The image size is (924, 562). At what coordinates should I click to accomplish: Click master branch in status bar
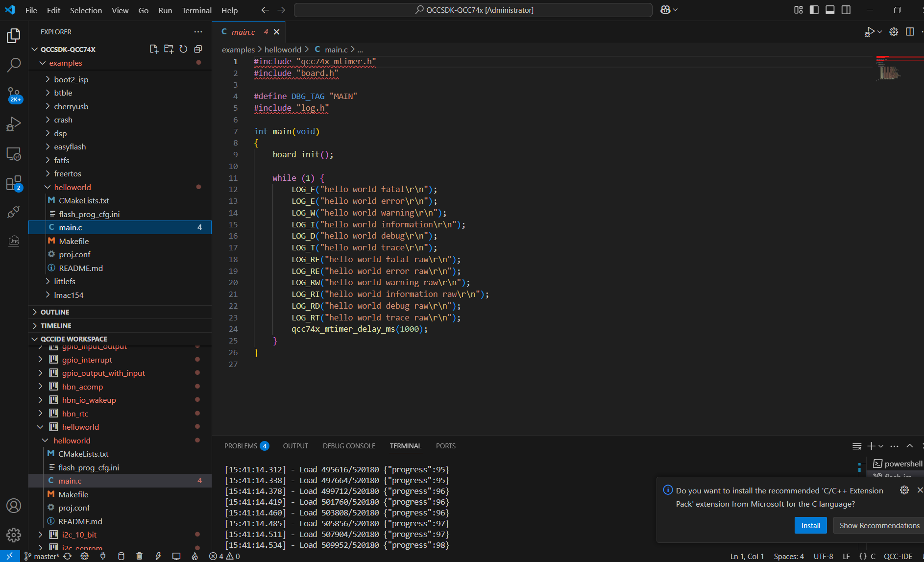pyautogui.click(x=42, y=556)
